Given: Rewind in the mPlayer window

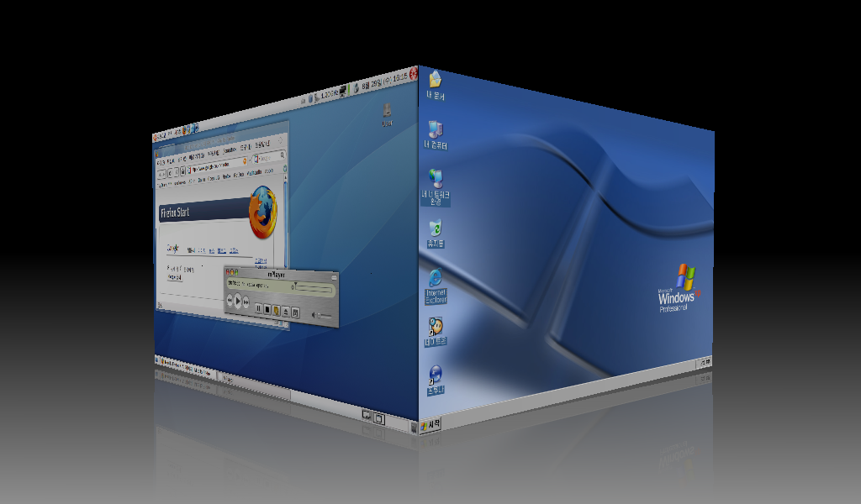Looking at the screenshot, I should (x=230, y=299).
